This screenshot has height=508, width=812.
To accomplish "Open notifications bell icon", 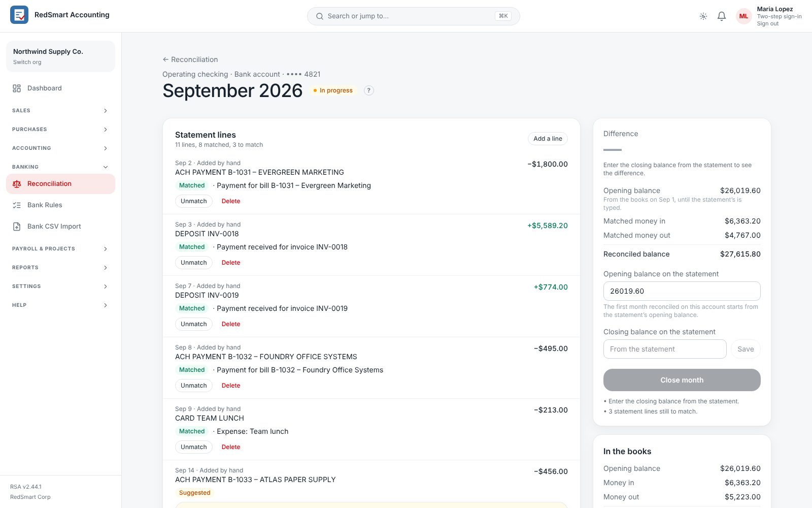I will click(722, 16).
